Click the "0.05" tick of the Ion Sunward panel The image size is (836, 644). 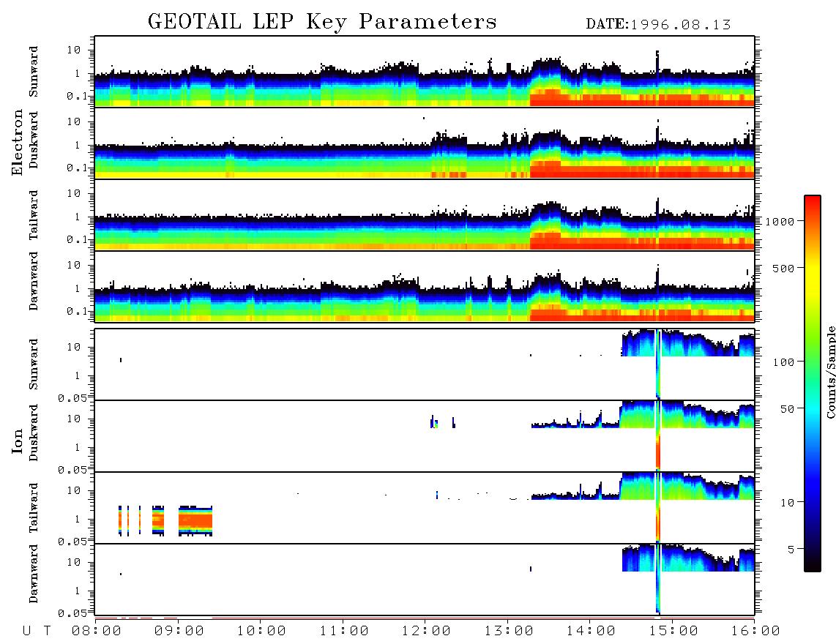[72, 398]
